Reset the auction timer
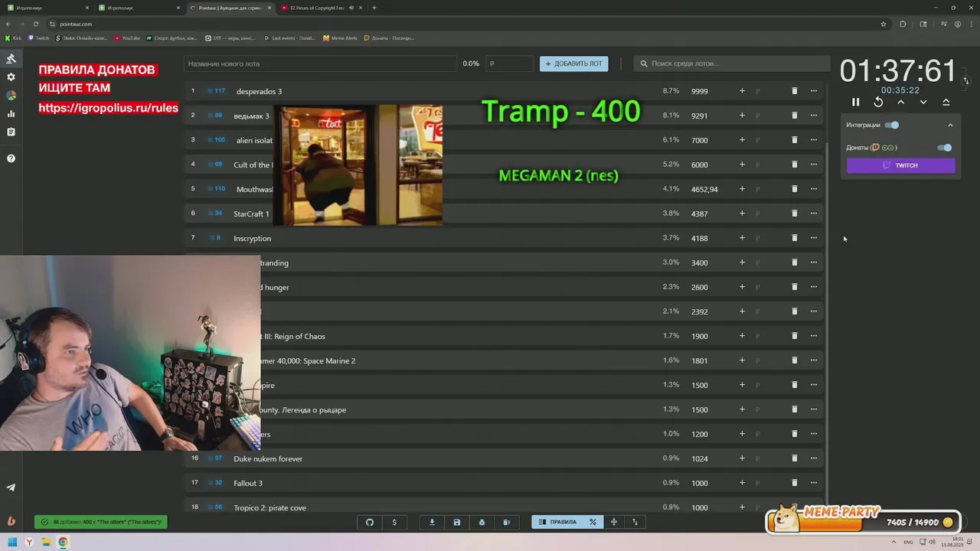This screenshot has width=980, height=551. [x=878, y=102]
